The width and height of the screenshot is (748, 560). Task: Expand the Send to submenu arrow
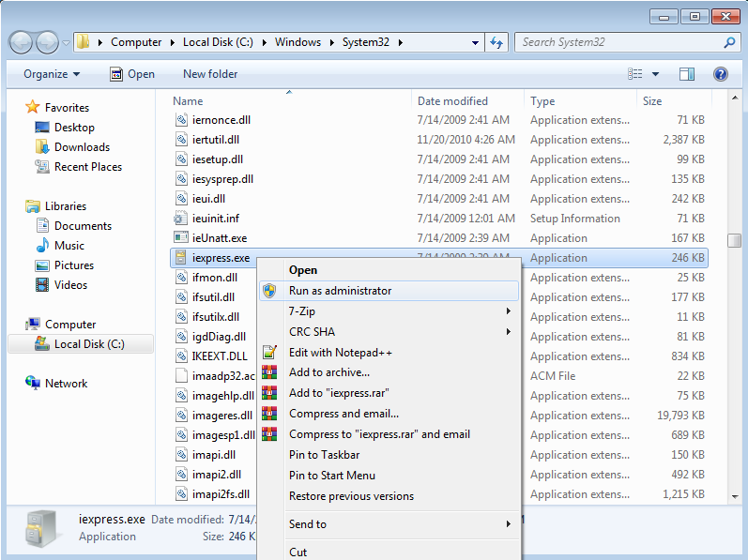point(509,523)
